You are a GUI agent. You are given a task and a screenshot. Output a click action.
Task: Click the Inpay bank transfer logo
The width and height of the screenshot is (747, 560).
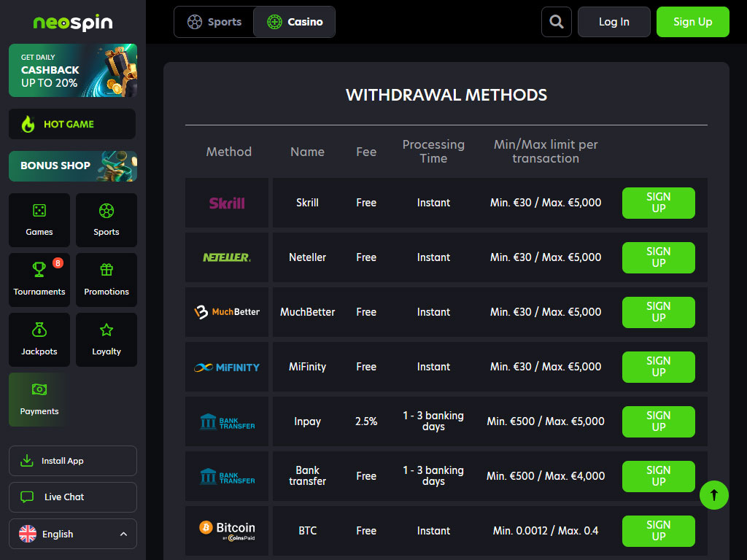point(228,422)
